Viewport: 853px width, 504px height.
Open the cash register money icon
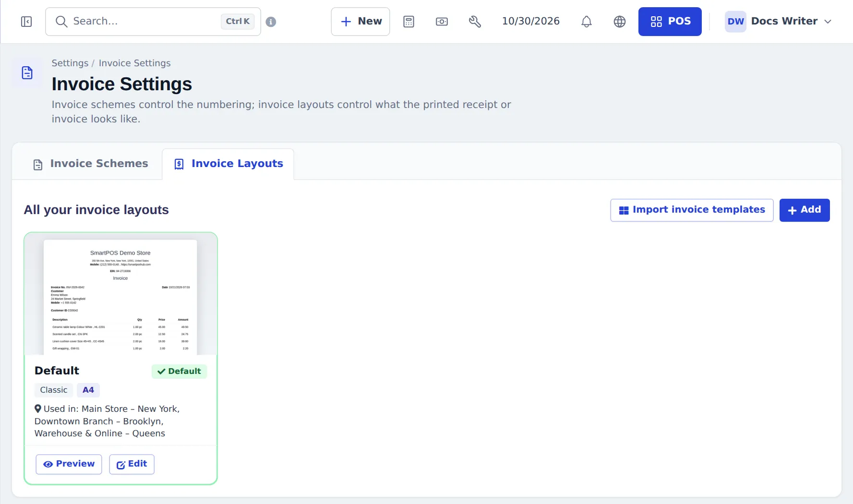click(x=442, y=22)
